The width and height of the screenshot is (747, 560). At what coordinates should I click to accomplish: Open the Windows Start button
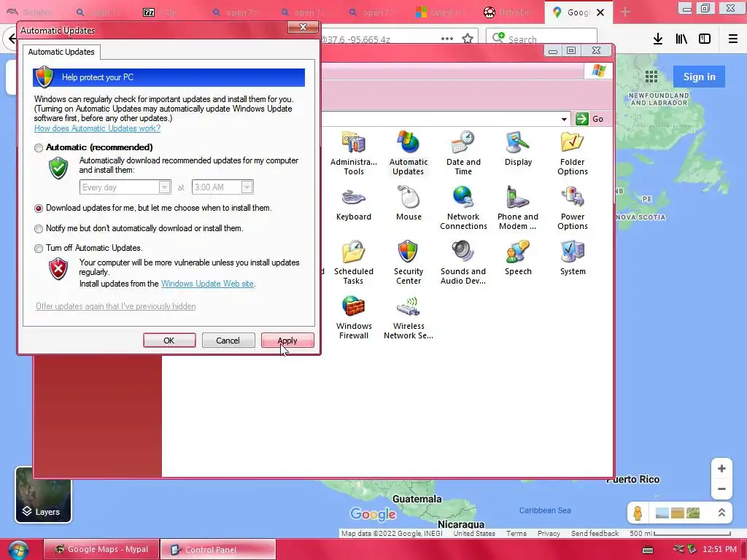pos(18,550)
